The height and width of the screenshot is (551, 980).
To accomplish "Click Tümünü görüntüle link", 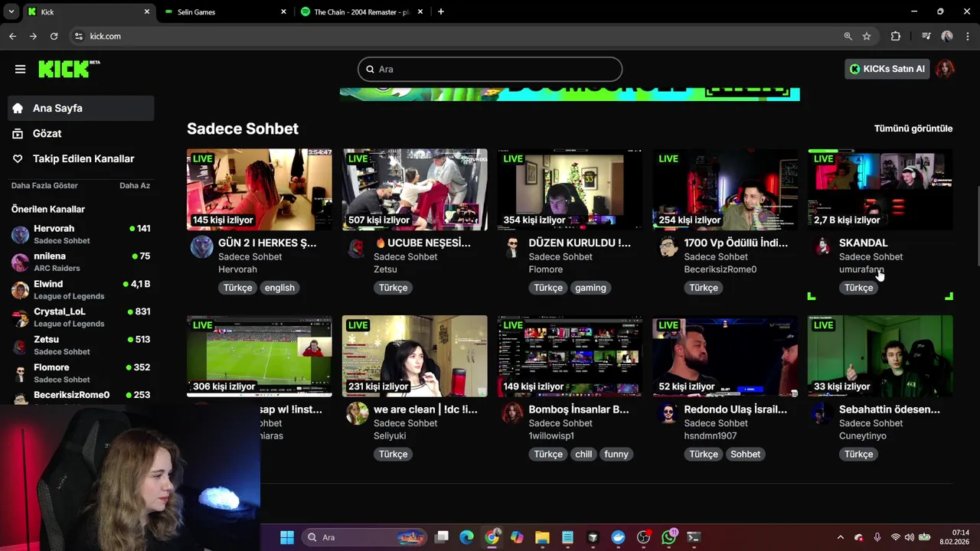I will coord(913,129).
